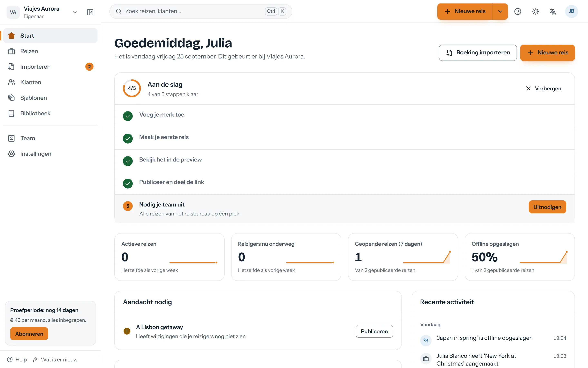This screenshot has height=368, width=588.
Task: Click the A Lisbon getaway title
Action: (159, 327)
